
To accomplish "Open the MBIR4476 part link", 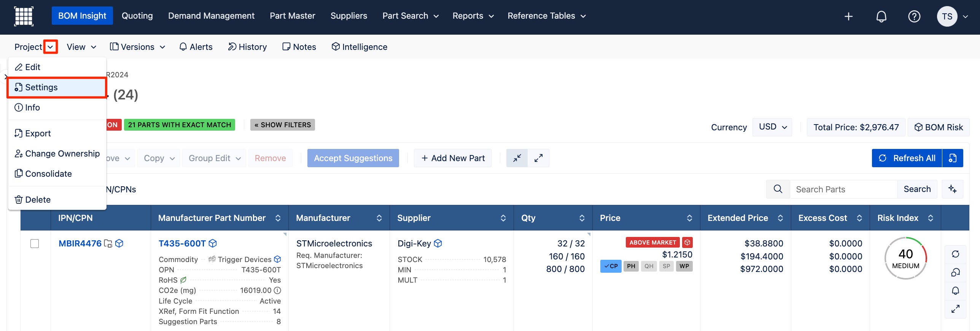I will tap(80, 243).
